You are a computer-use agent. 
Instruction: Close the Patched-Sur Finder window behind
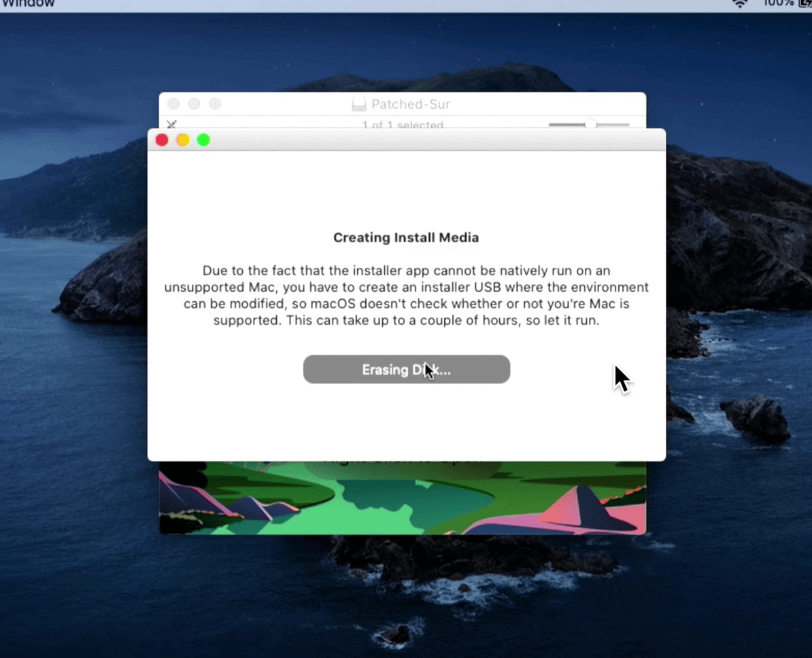click(x=173, y=104)
